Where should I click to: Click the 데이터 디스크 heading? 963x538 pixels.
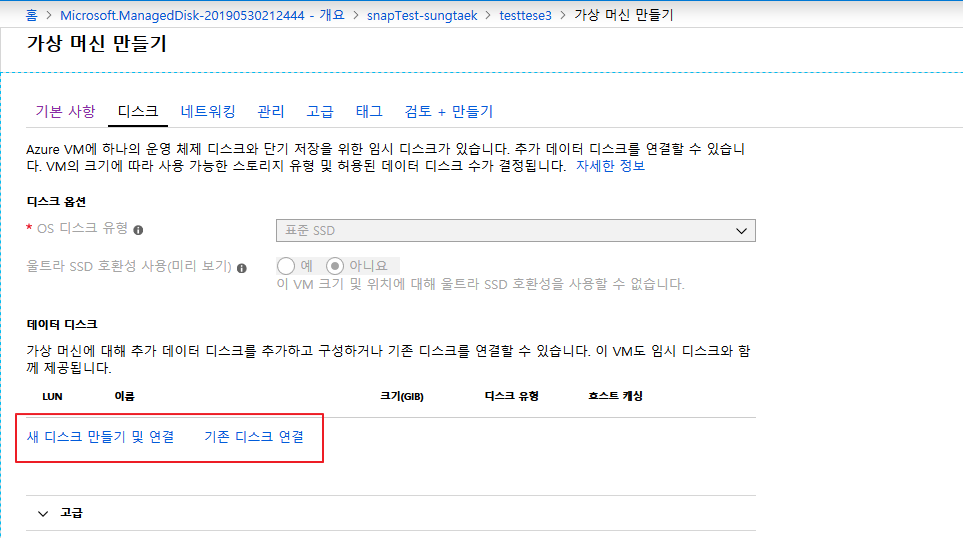[x=62, y=324]
